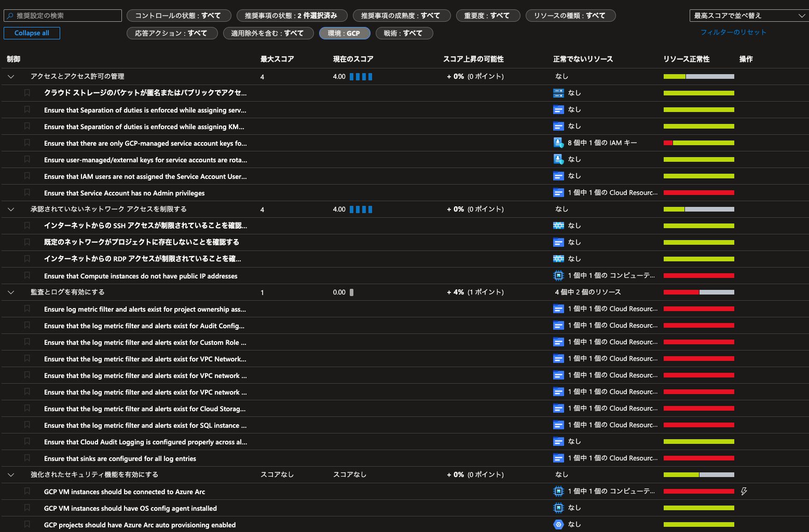The width and height of the screenshot is (809, 532).
Task: Open the 重要度 filter menu
Action: click(x=488, y=15)
